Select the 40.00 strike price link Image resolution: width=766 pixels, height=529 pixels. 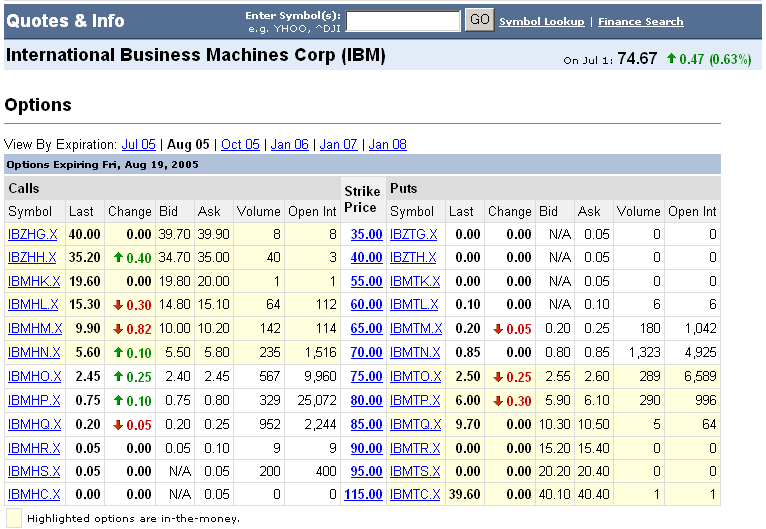366,257
